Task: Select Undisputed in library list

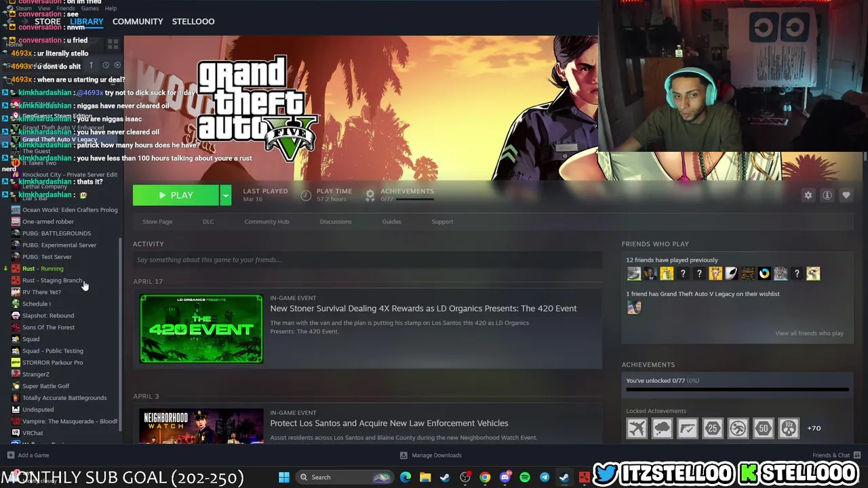Action: click(x=38, y=409)
